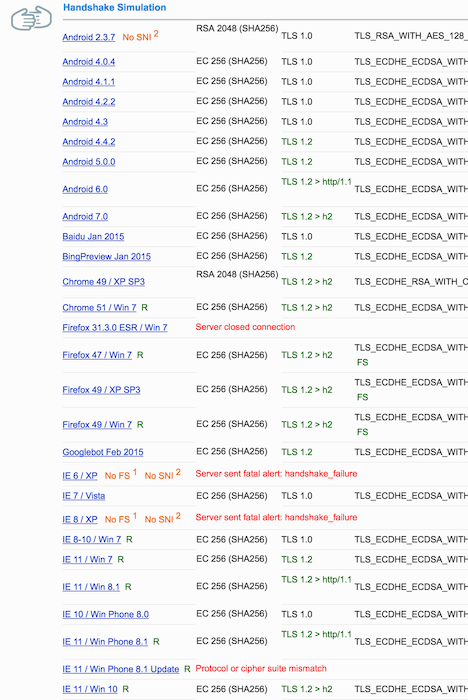This screenshot has height=700, width=468.
Task: Click No SNI note on IE 8 / XP row
Action: (163, 519)
